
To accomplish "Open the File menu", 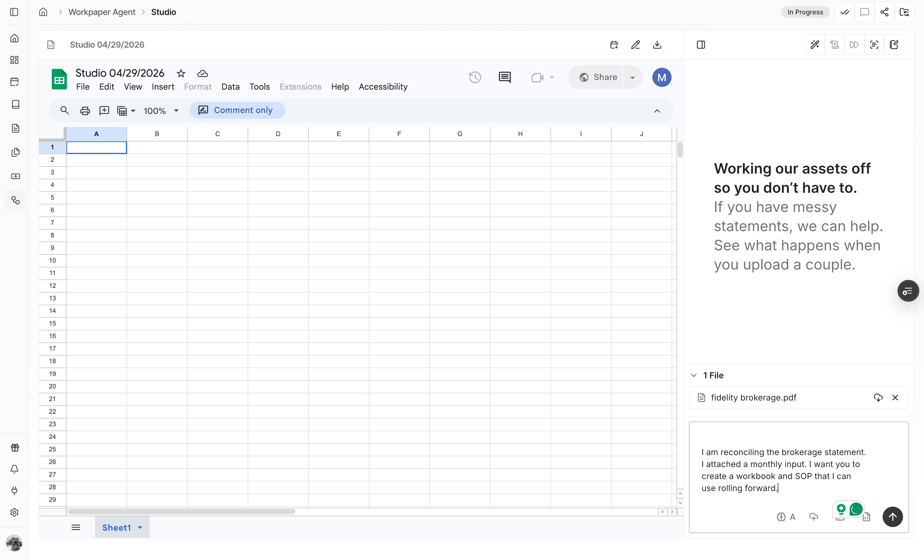I will click(x=82, y=87).
